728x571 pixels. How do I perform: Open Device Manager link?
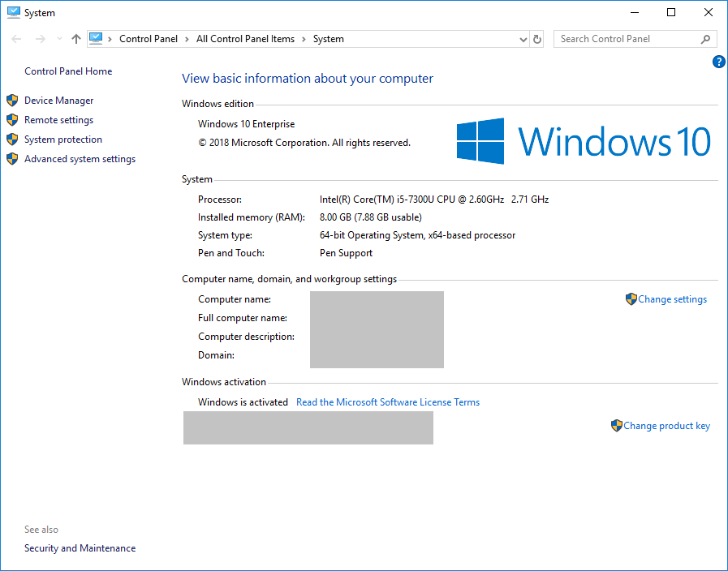point(59,101)
